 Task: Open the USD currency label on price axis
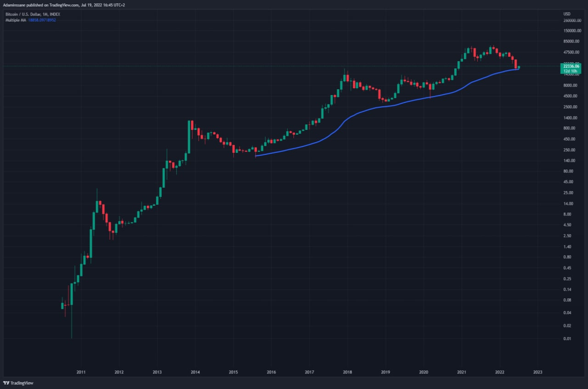[567, 14]
